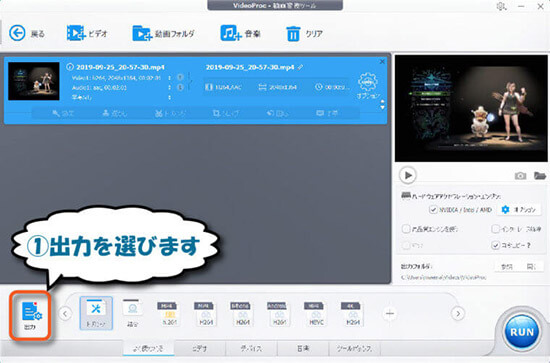550x363 pixels.
Task: Toggle the deinterlace checkbox
Action: click(x=495, y=229)
